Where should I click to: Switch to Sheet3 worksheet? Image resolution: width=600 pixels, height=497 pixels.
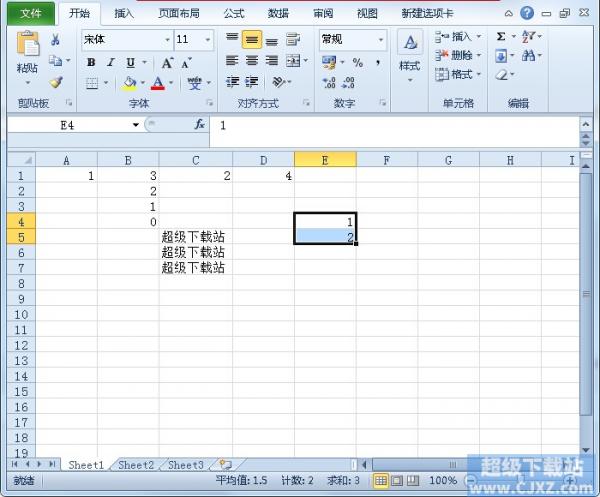coord(186,465)
